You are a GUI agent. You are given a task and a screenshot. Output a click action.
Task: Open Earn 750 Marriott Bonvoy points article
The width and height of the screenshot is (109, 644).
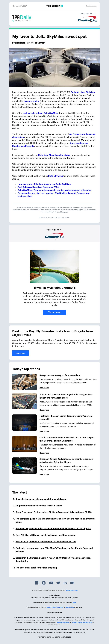click(x=45, y=535)
